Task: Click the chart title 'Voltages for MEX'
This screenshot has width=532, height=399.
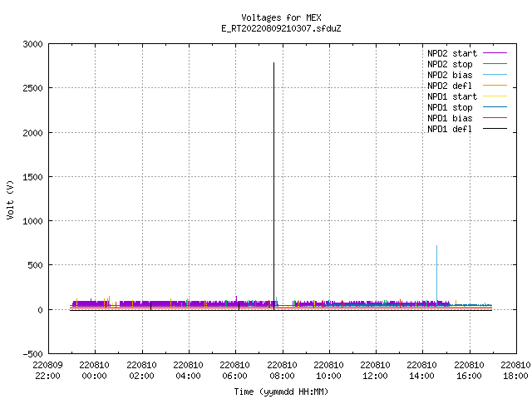Action: (x=281, y=17)
